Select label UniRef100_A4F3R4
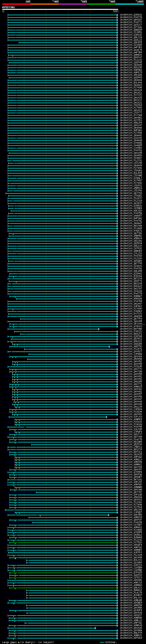The height and width of the screenshot is (644, 146). click(x=131, y=52)
